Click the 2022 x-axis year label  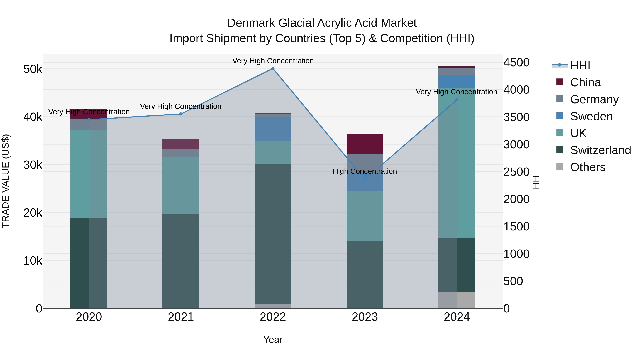[x=273, y=317]
